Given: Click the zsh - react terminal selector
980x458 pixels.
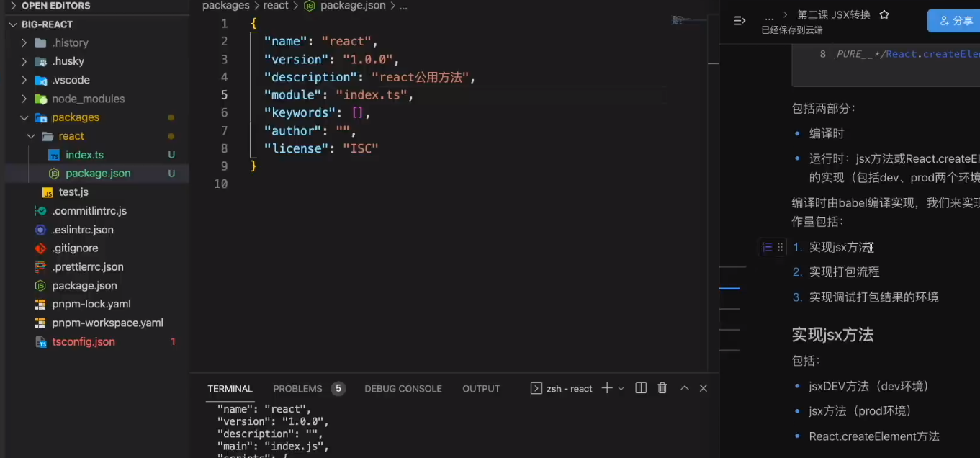Looking at the screenshot, I should point(562,389).
